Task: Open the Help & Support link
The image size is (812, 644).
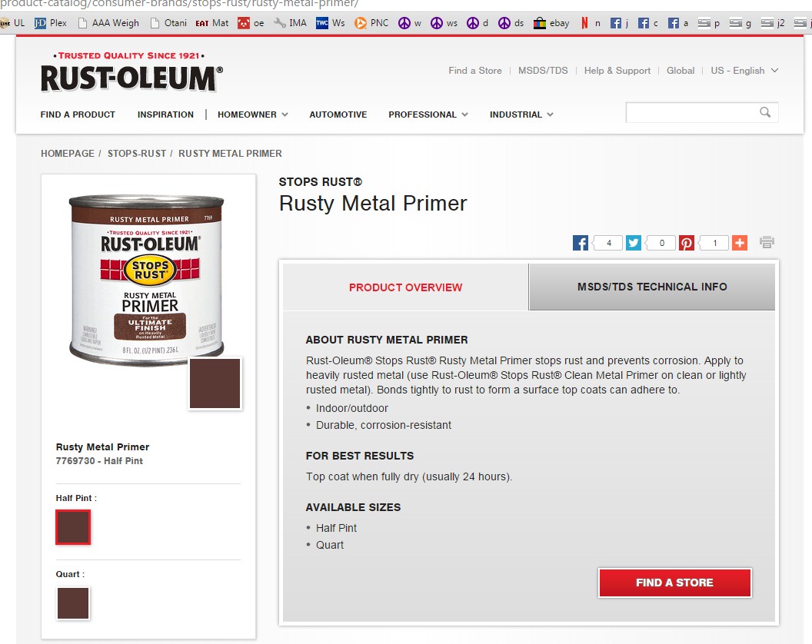Action: click(617, 71)
